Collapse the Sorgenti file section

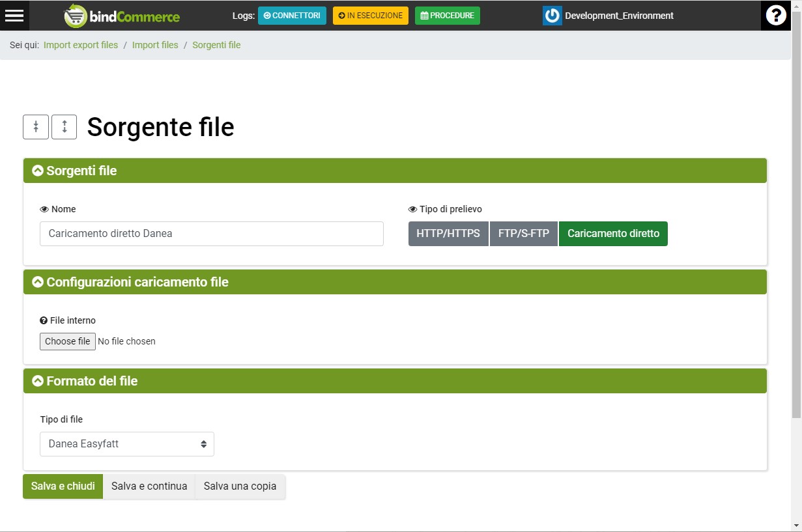coord(38,171)
